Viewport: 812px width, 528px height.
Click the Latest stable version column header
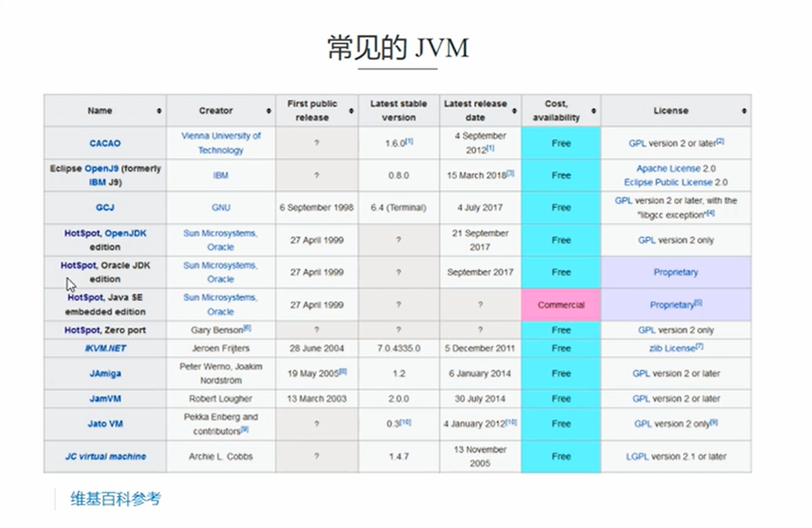(399, 111)
